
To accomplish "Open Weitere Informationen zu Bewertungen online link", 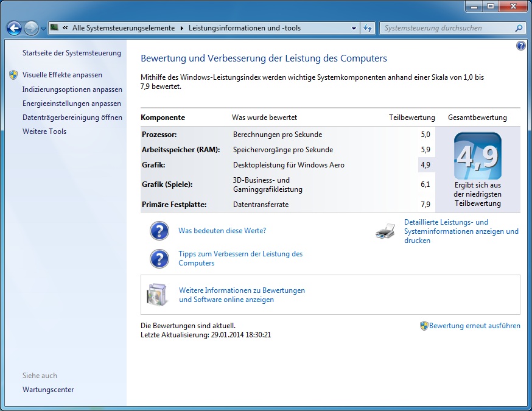I will click(242, 295).
